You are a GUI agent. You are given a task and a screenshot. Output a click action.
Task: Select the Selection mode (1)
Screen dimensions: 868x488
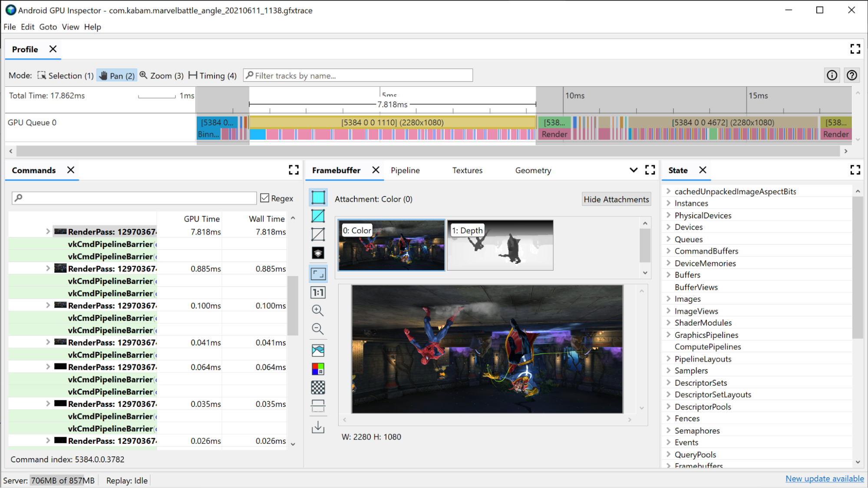click(x=64, y=75)
